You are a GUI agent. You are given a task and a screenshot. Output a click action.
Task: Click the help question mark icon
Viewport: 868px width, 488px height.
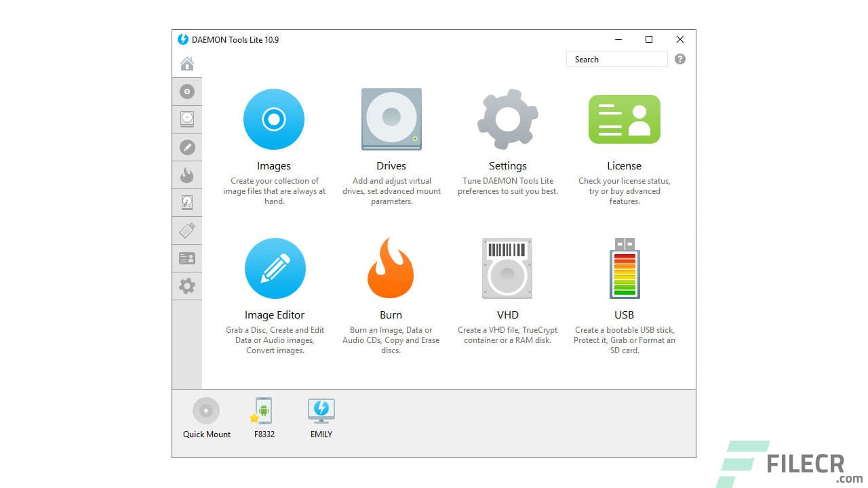(679, 59)
